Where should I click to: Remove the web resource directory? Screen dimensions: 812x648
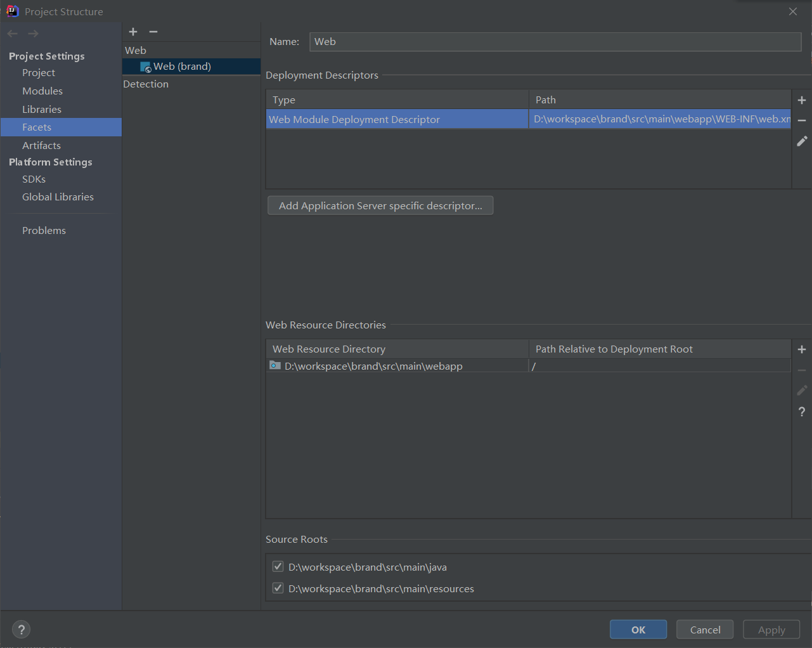[x=802, y=370]
